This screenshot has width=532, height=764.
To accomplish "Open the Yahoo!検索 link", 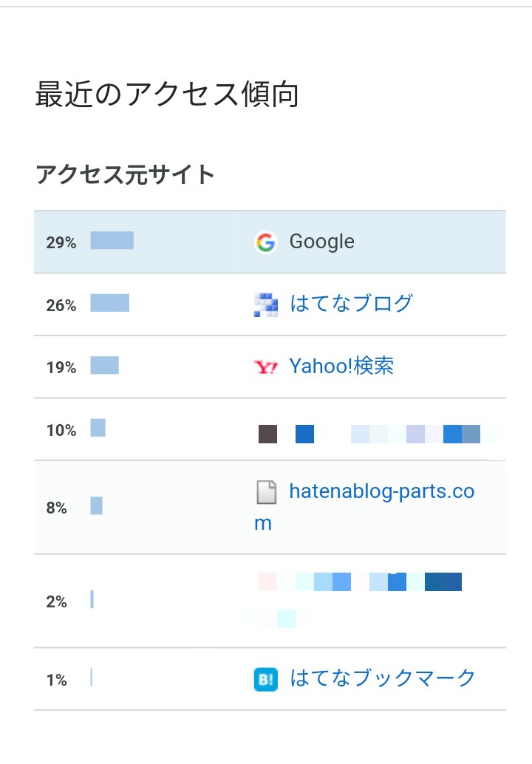I will [x=341, y=366].
